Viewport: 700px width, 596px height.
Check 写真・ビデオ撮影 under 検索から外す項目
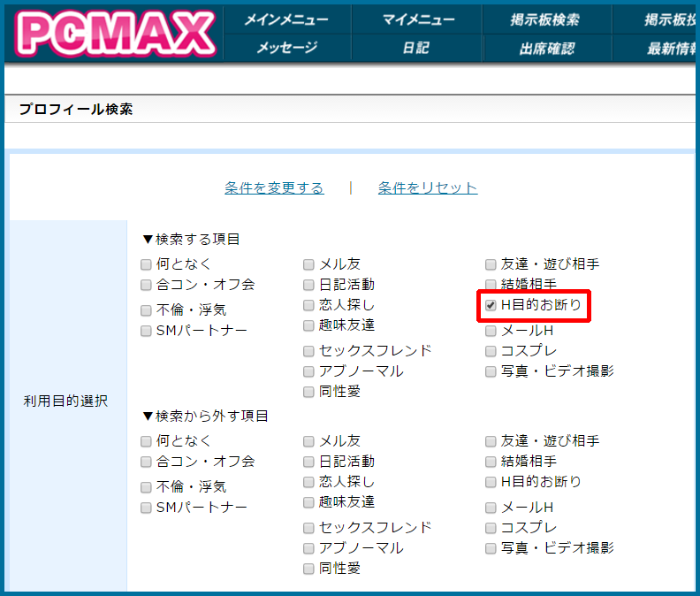pos(491,548)
